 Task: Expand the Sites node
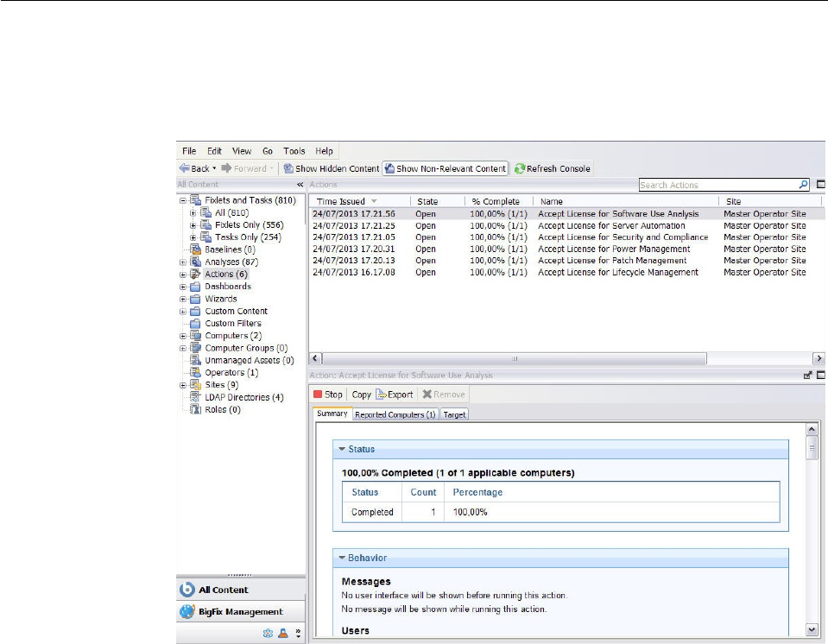click(x=183, y=385)
